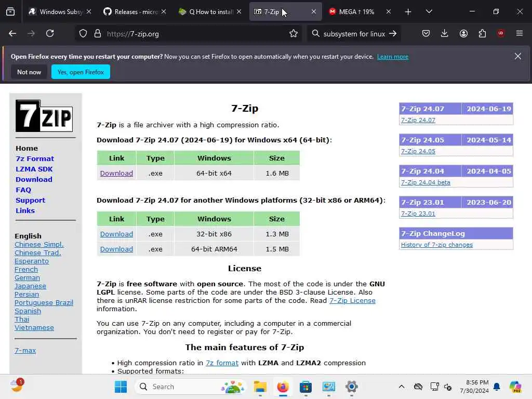Open History of 7-zip changes link

[x=436, y=245]
